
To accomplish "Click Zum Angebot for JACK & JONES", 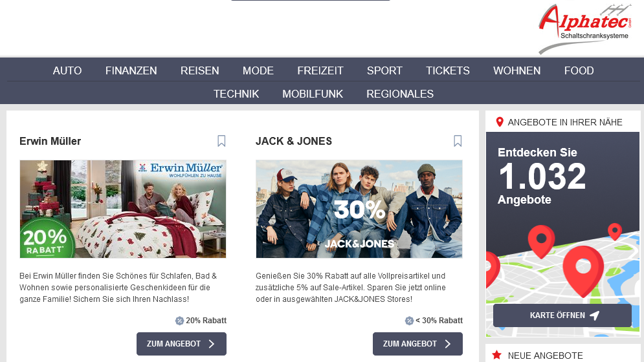I will [417, 344].
